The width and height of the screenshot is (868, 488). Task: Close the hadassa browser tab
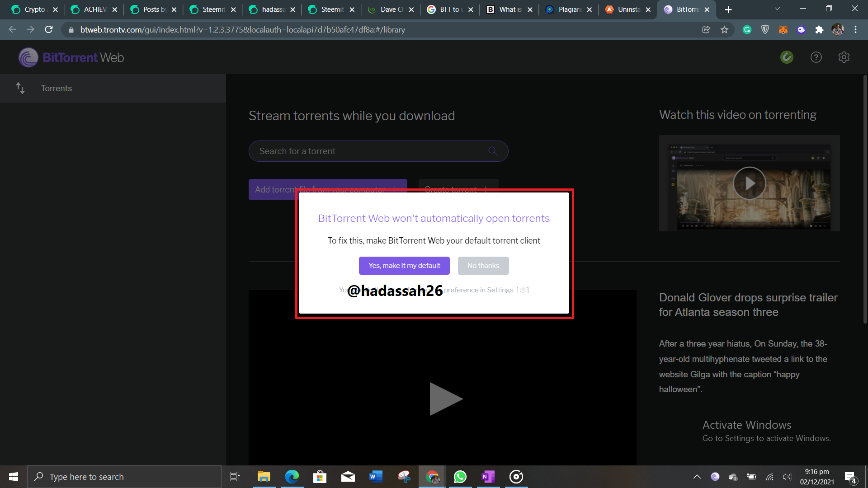(x=292, y=9)
